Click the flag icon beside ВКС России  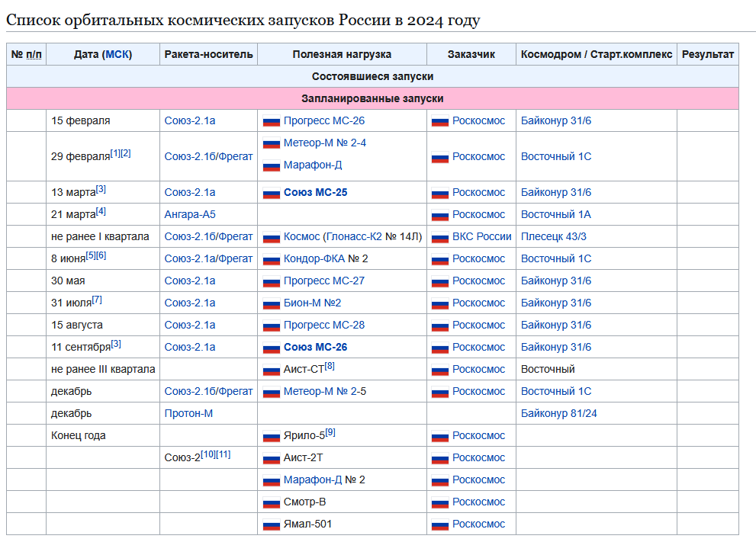coord(440,238)
